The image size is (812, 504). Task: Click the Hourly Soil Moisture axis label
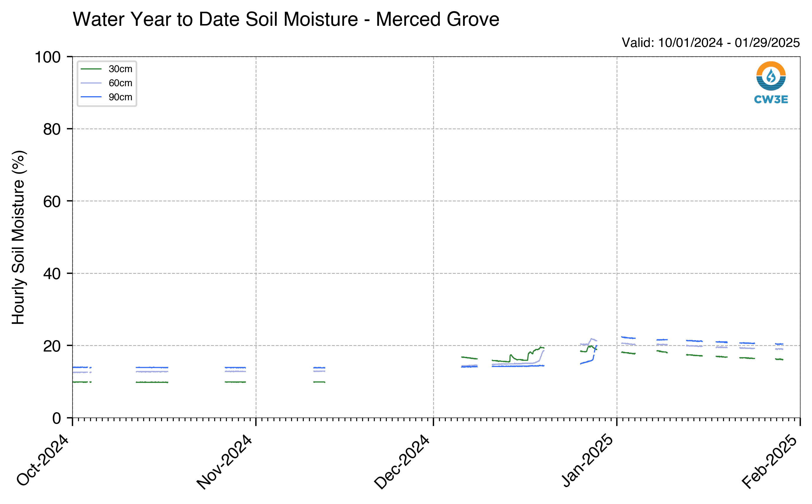tap(18, 237)
